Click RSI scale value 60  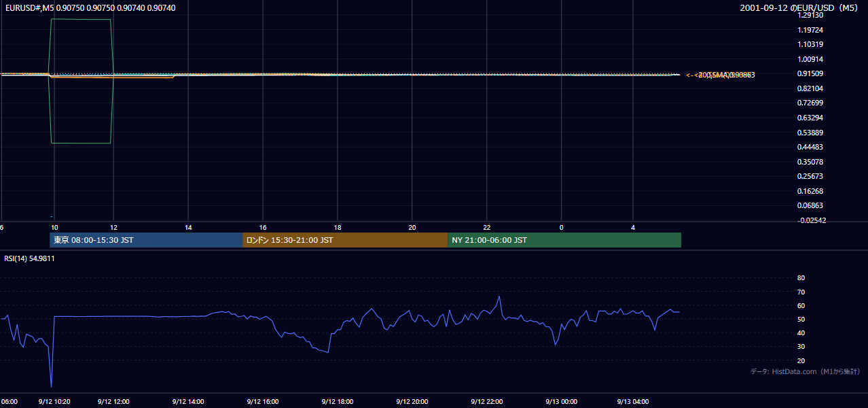coord(801,305)
